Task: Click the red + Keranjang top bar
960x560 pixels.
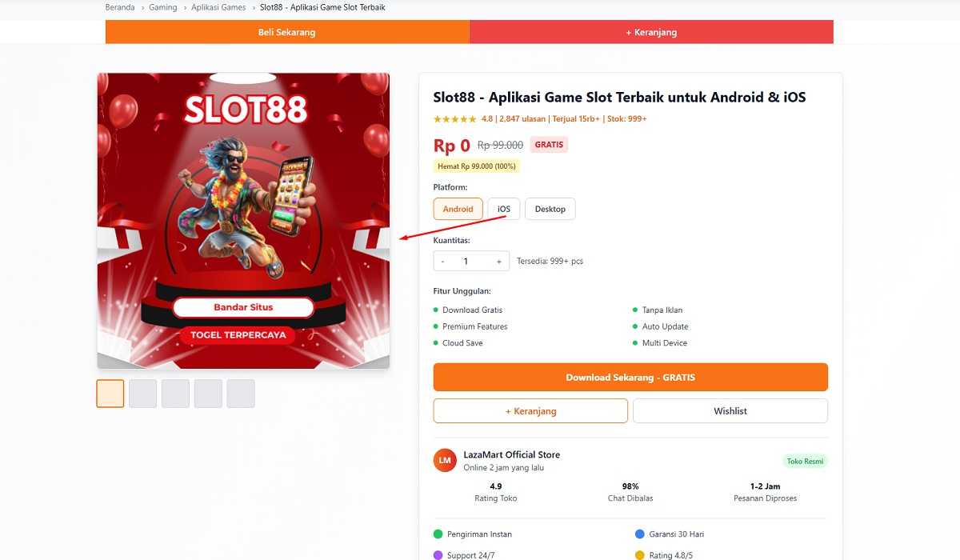Action: point(651,32)
